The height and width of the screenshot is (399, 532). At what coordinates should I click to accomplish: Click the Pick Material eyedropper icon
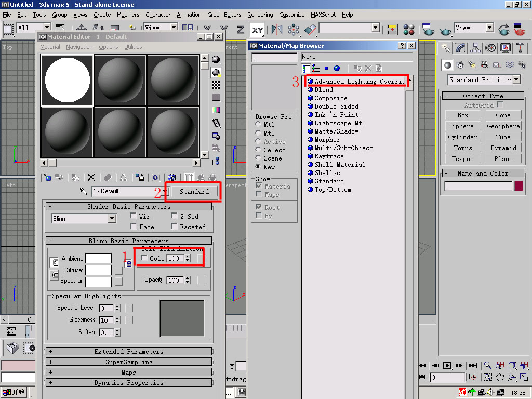[x=83, y=191]
